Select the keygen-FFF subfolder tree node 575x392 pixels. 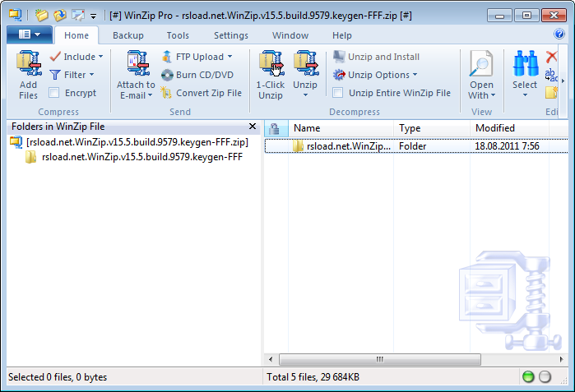point(142,157)
